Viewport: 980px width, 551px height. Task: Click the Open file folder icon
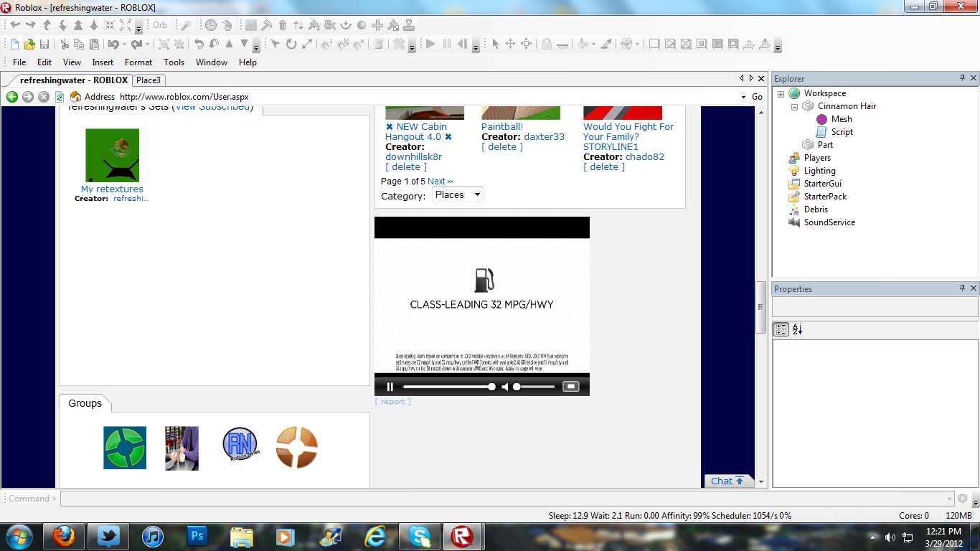pyautogui.click(x=29, y=44)
